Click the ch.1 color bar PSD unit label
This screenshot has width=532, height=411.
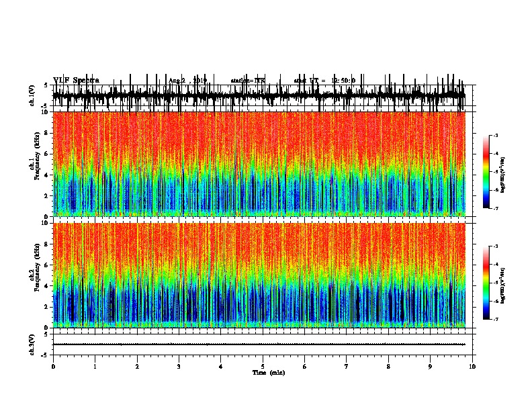(503, 175)
